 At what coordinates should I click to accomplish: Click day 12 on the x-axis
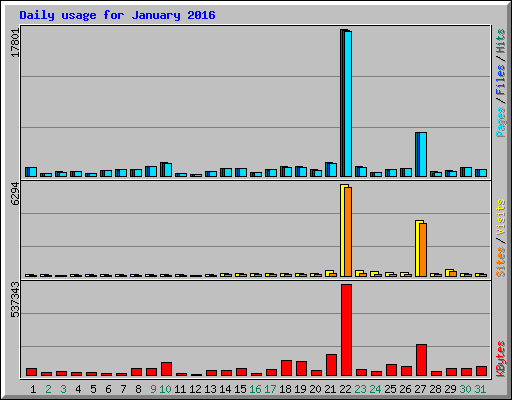pos(195,389)
